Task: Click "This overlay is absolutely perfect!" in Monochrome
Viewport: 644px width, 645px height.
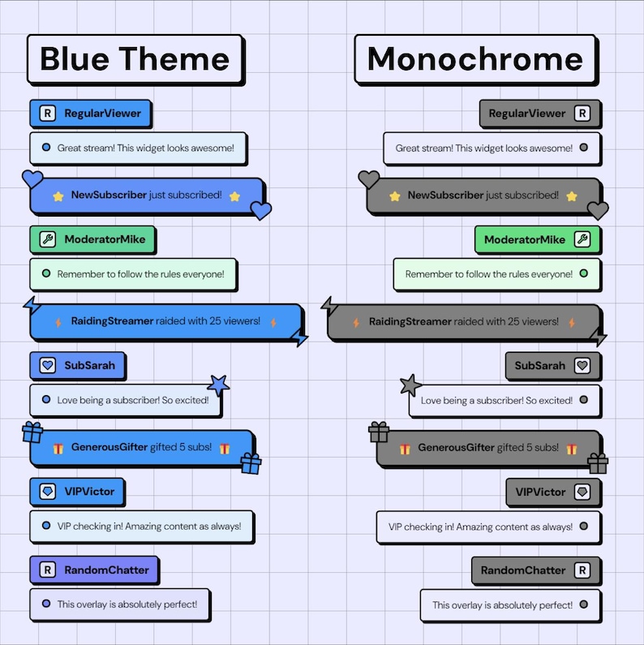Action: (x=503, y=605)
